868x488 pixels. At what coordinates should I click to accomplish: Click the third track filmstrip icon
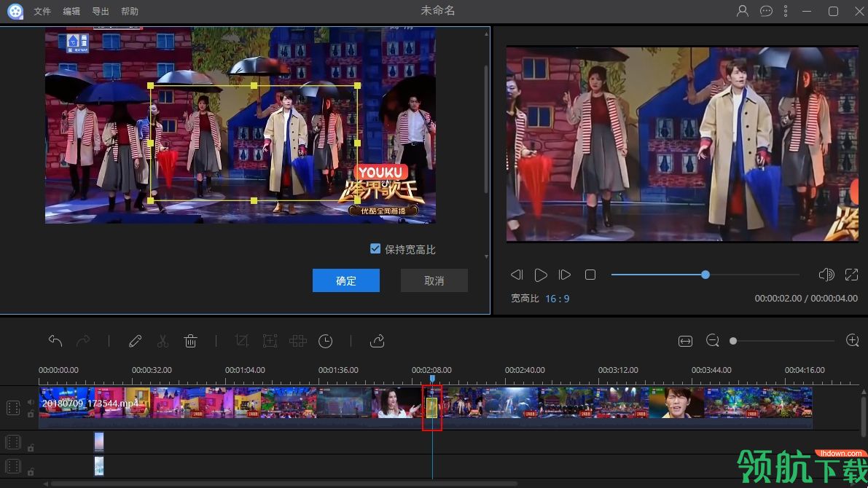coord(13,466)
